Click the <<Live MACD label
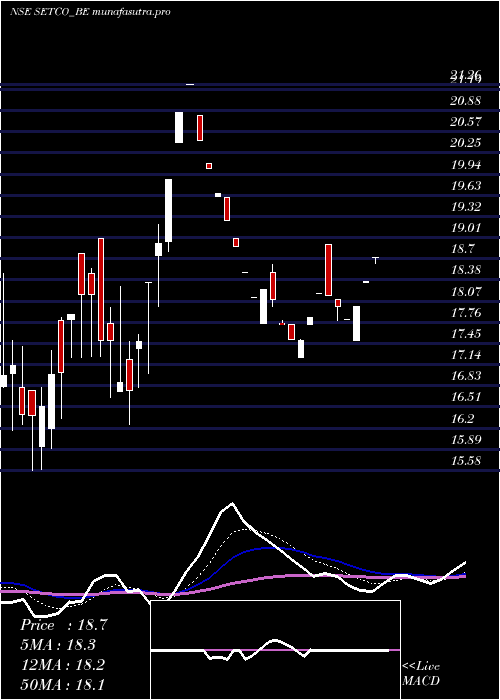Screen dimensions: 500x700 click(421, 674)
